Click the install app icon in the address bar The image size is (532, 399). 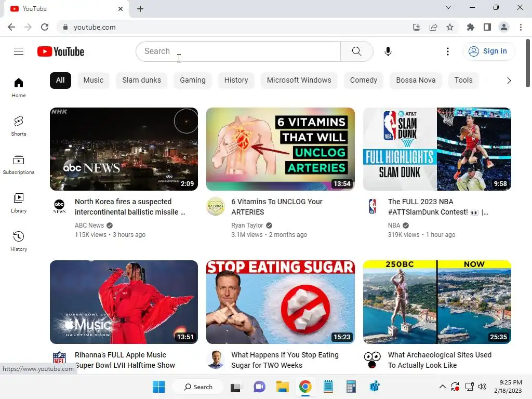point(417,27)
